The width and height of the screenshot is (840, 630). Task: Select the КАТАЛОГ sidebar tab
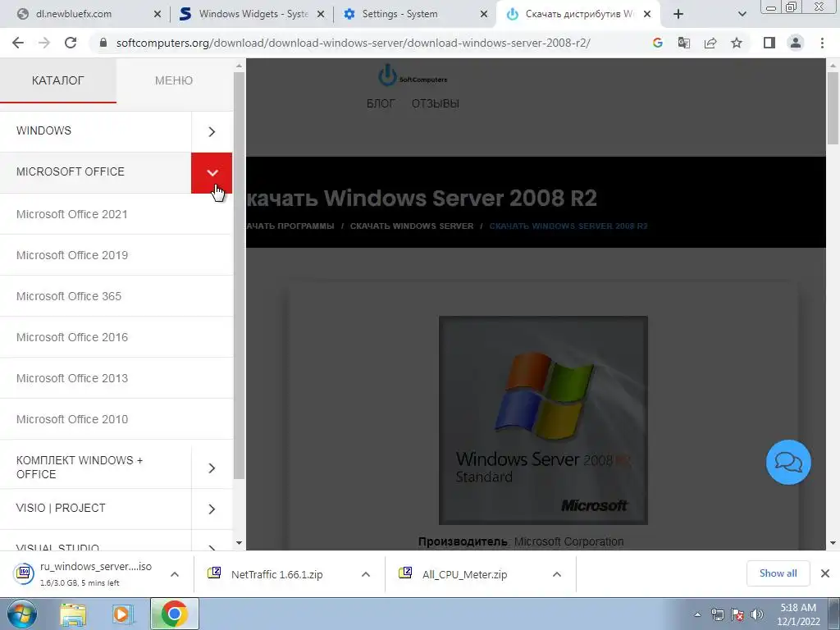[x=58, y=80]
